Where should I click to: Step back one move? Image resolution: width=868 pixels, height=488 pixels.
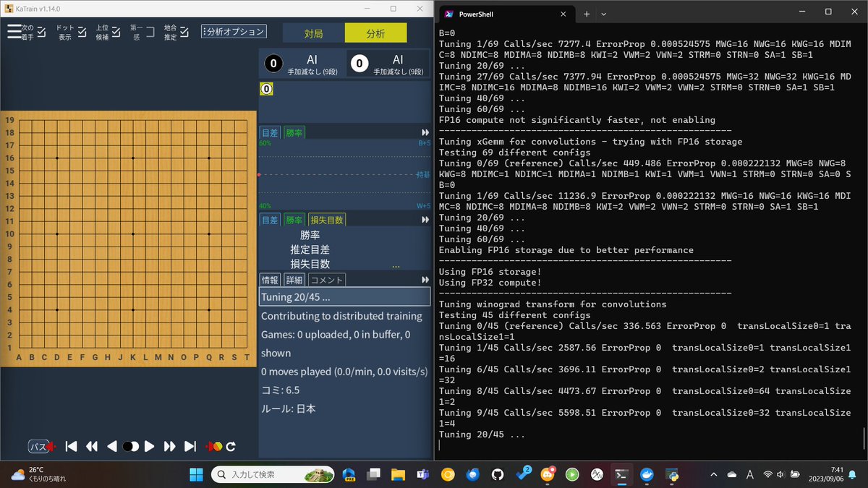click(112, 447)
